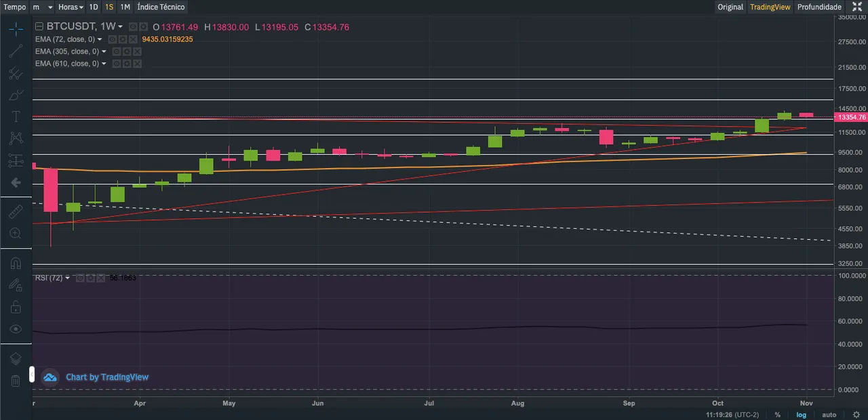868x420 pixels.
Task: Toggle lock all drawing tools
Action: pos(16,307)
